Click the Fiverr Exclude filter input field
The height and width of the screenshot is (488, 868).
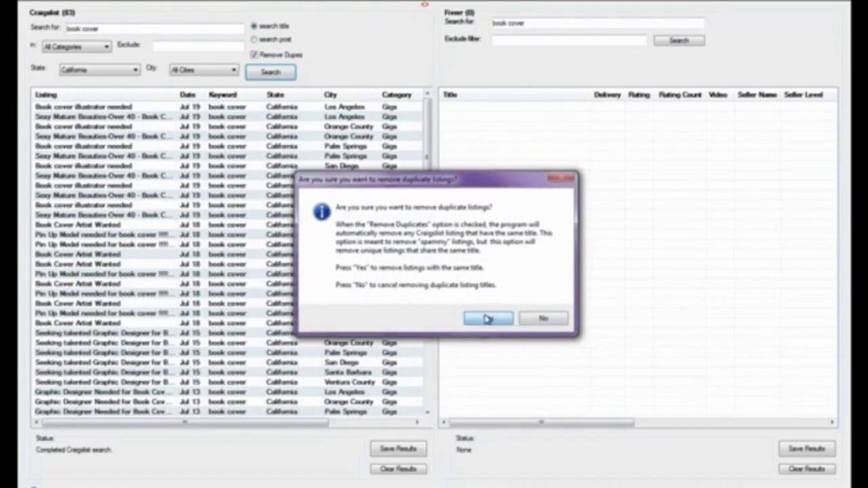click(569, 40)
